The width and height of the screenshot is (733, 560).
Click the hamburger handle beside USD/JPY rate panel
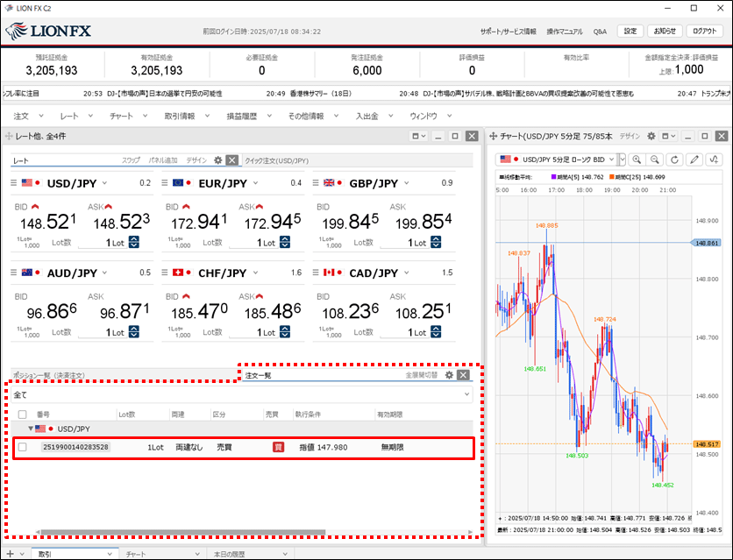click(14, 183)
